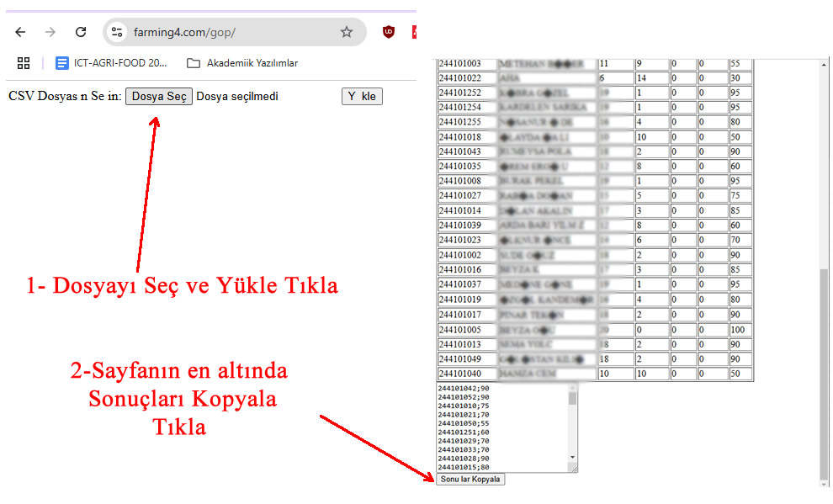Click the results textarea scroll down arrow
This screenshot has height=504, width=833.
point(573,458)
